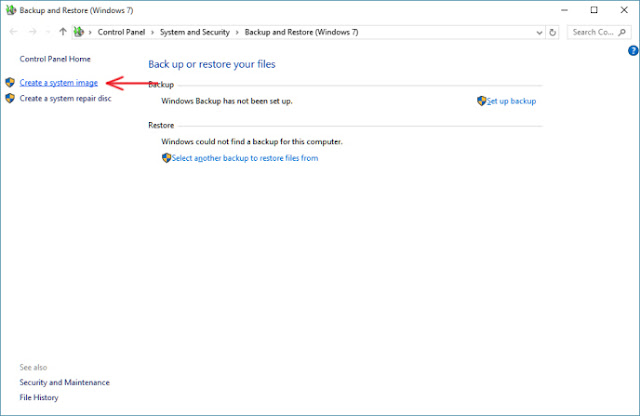The width and height of the screenshot is (640, 416).
Task: Click shield icon beside Create a system image
Action: click(10, 82)
